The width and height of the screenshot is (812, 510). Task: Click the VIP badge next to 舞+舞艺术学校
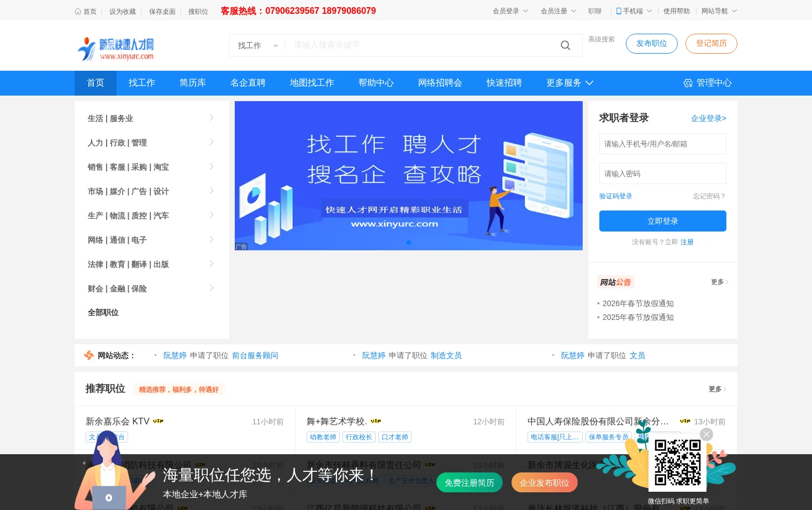point(376,421)
